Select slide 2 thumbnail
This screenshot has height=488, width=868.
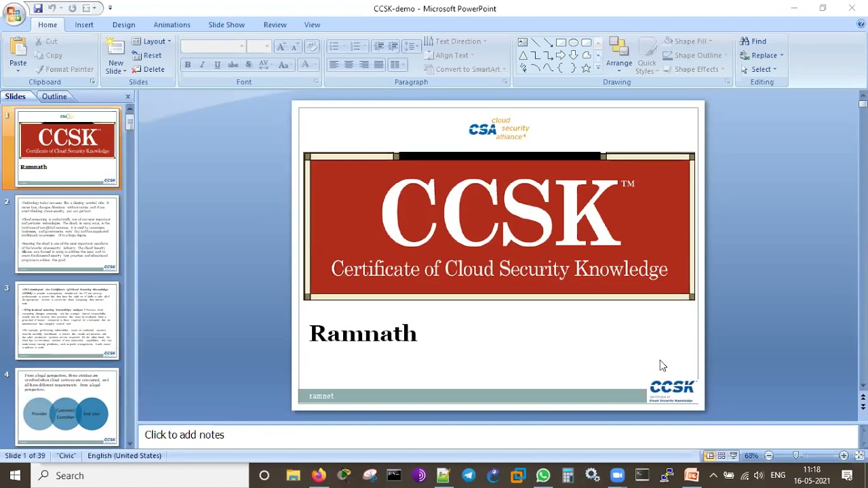67,234
